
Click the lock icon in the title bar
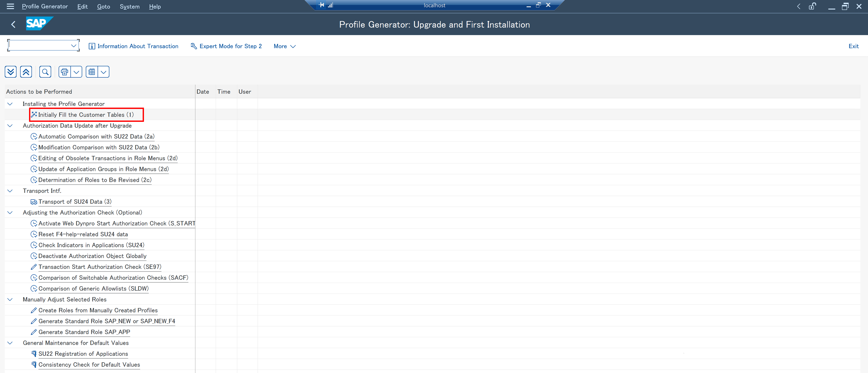point(812,6)
